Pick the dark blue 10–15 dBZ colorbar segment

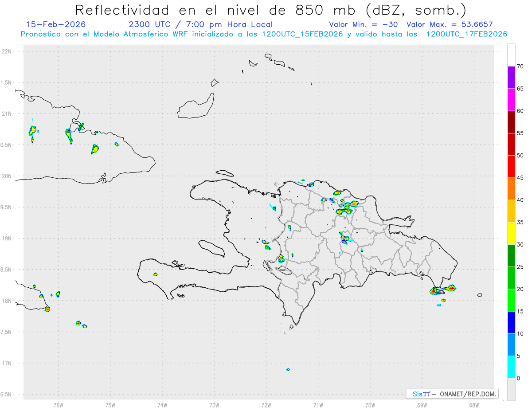tap(511, 322)
